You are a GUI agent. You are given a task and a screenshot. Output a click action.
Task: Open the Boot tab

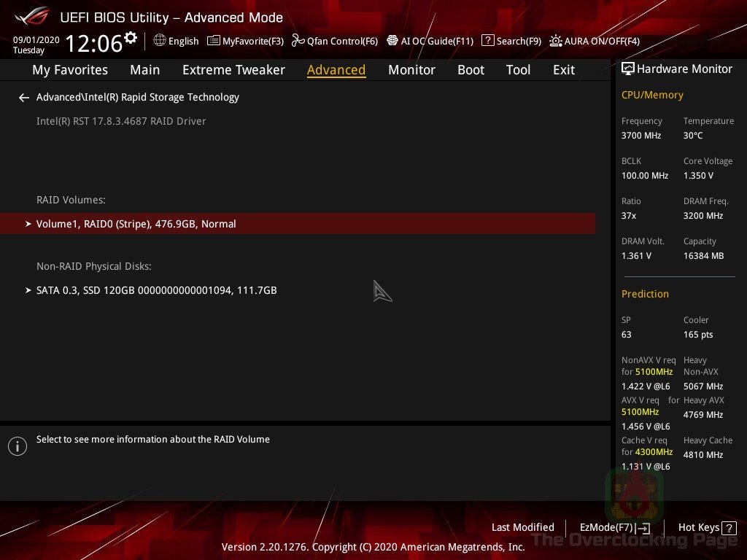tap(471, 70)
